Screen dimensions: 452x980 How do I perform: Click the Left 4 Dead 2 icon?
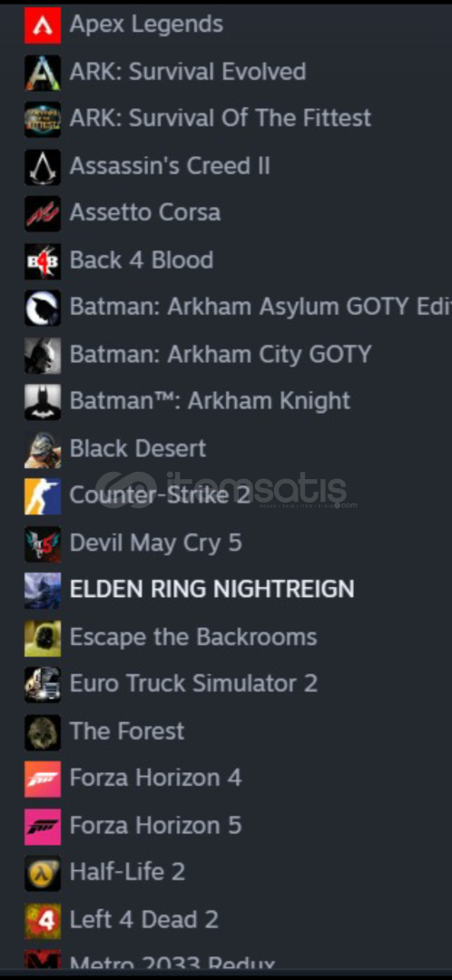[43, 921]
